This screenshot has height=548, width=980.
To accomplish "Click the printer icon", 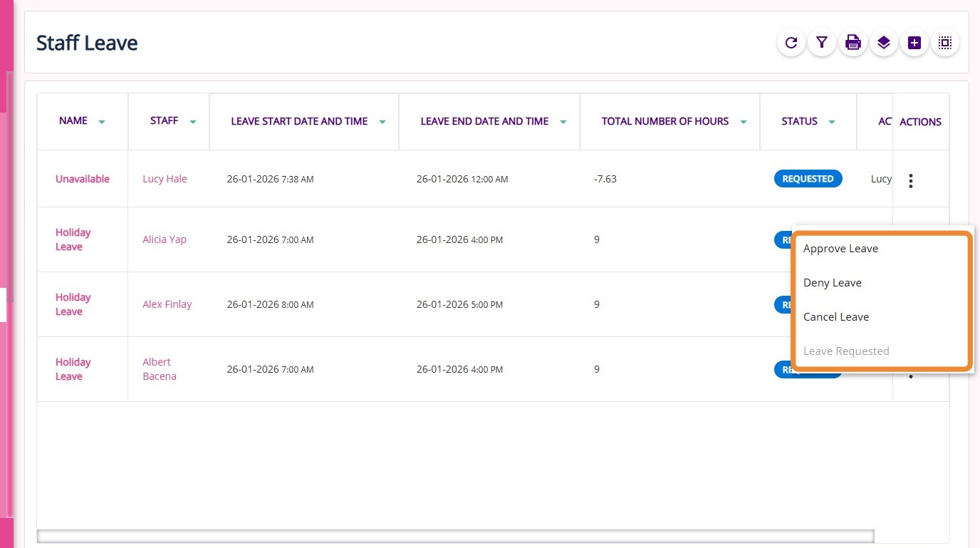I will click(x=853, y=43).
